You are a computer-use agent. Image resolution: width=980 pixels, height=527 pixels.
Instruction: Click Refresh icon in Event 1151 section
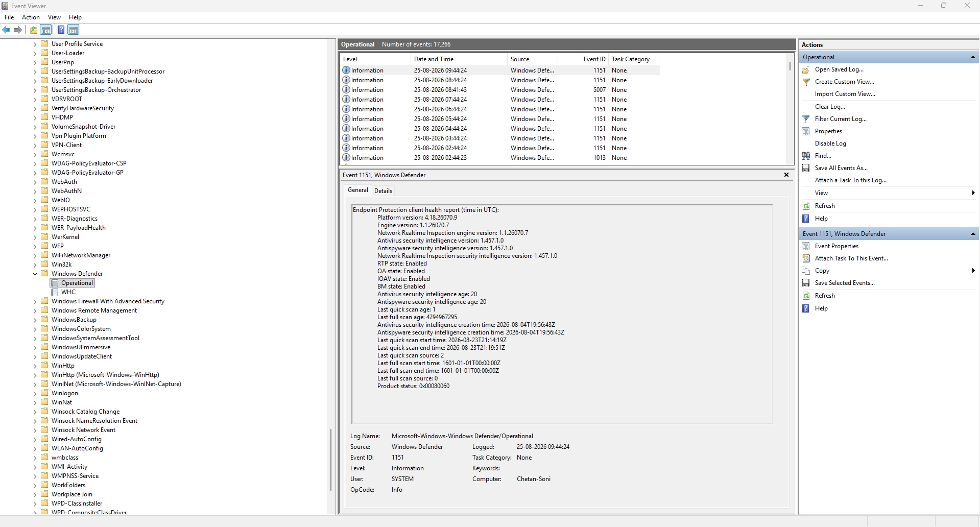point(806,296)
